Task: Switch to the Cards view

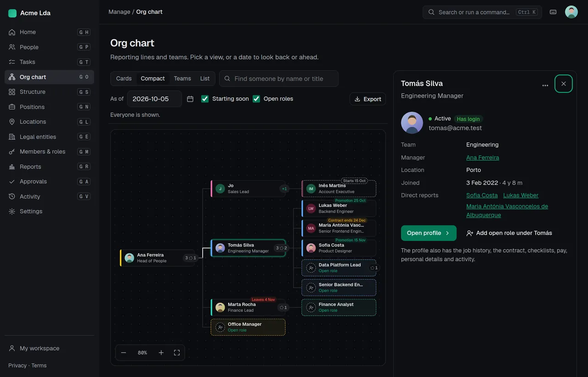Action: click(x=124, y=79)
